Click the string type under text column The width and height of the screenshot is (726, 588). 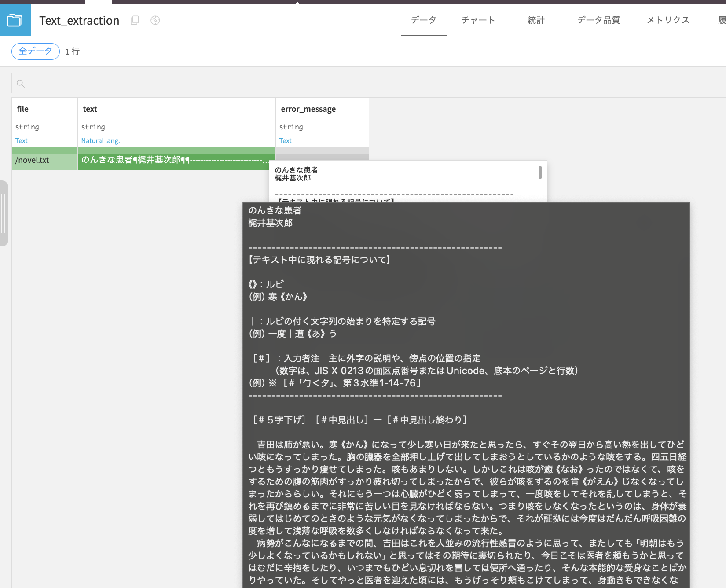pos(93,127)
